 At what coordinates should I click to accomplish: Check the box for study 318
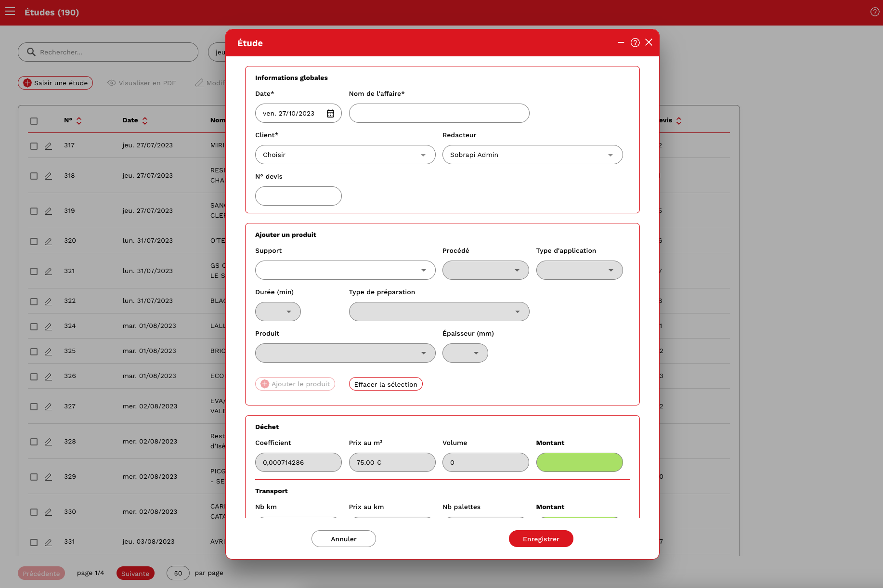[x=34, y=176]
